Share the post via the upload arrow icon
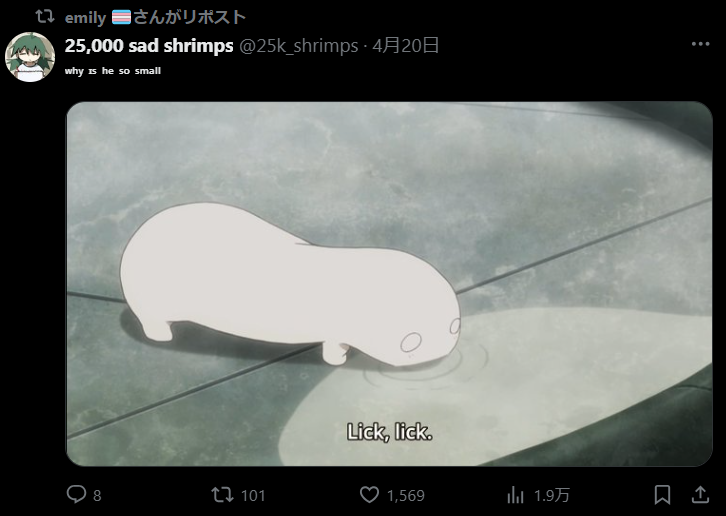Screen dimensions: 726x516 [x=701, y=495]
